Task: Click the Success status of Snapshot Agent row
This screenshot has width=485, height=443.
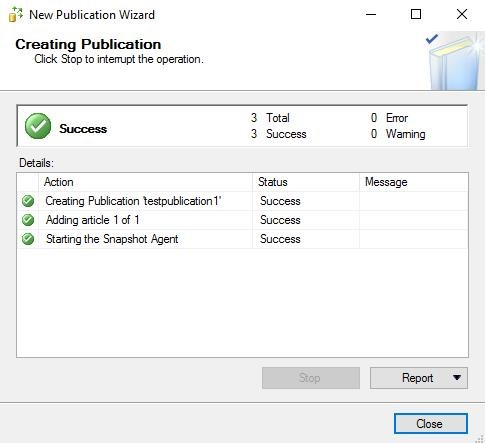Action: point(280,239)
